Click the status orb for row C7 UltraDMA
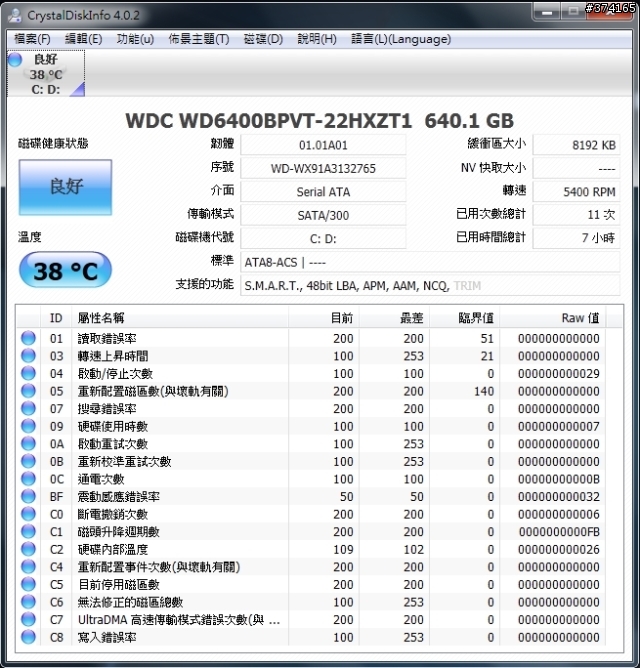 click(x=28, y=620)
